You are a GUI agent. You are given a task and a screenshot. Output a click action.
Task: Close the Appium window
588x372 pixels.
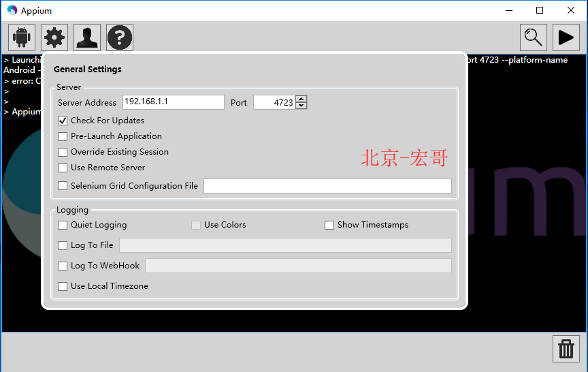[x=571, y=10]
